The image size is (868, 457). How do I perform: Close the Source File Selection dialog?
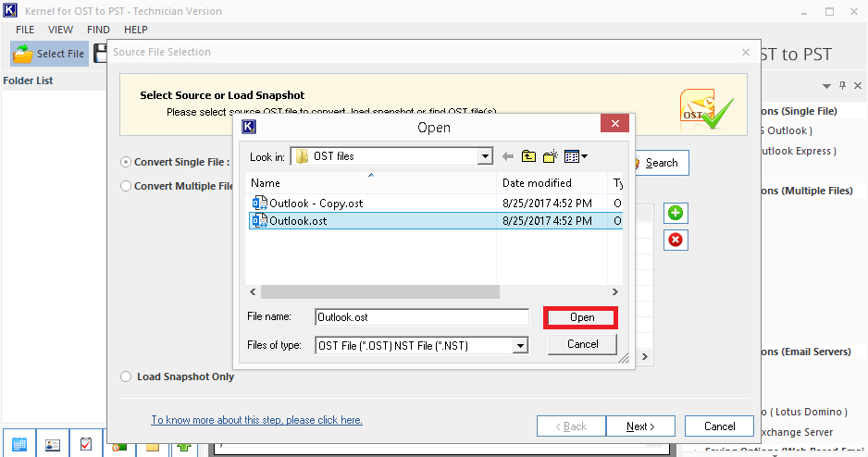coord(746,52)
